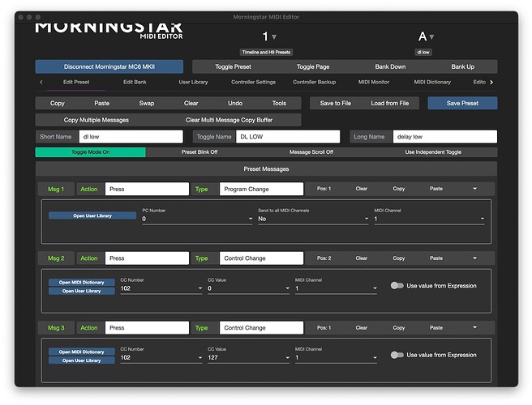532x405 pixels.
Task: Click the preset Copy button
Action: tap(58, 103)
